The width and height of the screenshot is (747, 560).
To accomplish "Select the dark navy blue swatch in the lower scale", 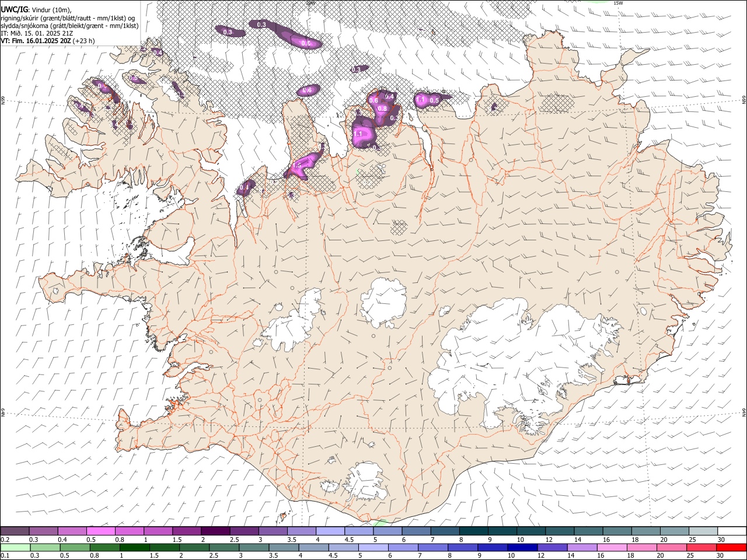I will 521,548.
